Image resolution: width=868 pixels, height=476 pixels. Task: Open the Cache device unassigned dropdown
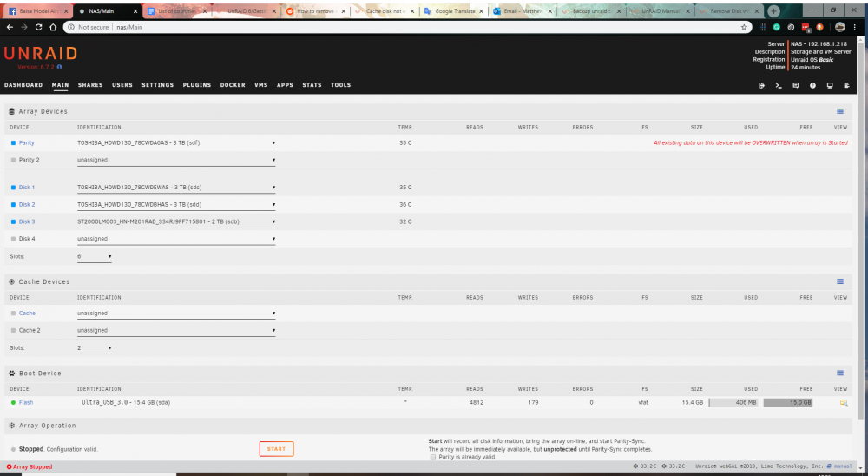click(176, 313)
